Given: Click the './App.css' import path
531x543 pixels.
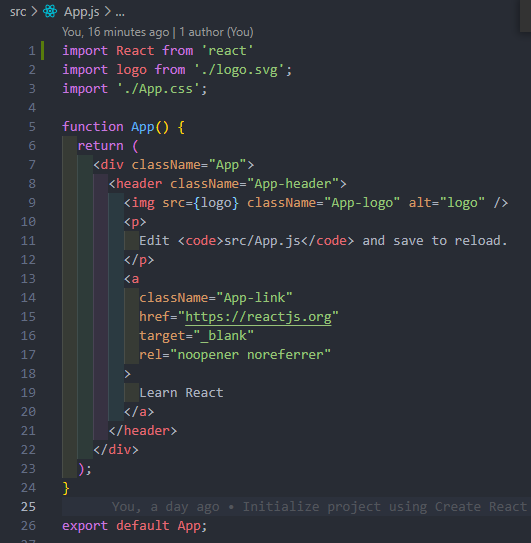Looking at the screenshot, I should click(159, 89).
